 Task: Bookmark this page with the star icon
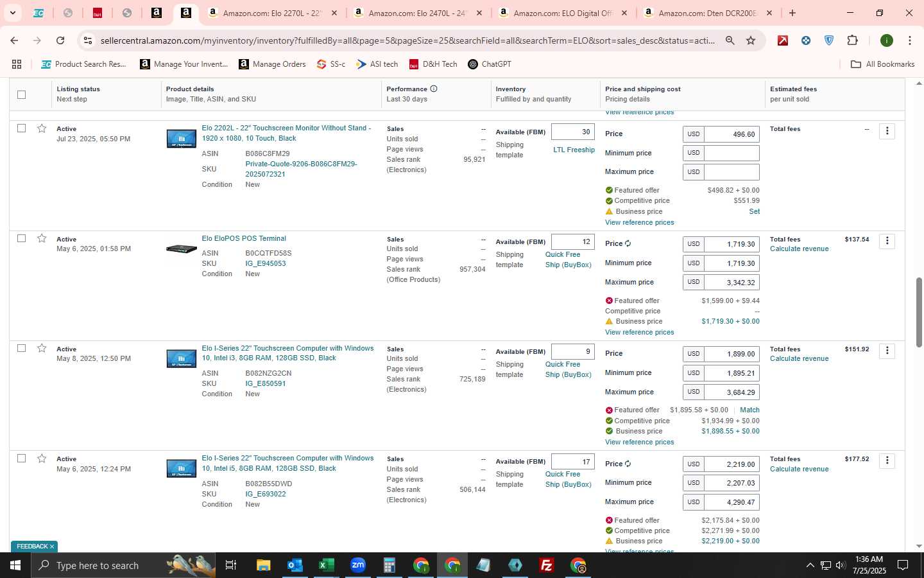pyautogui.click(x=751, y=40)
